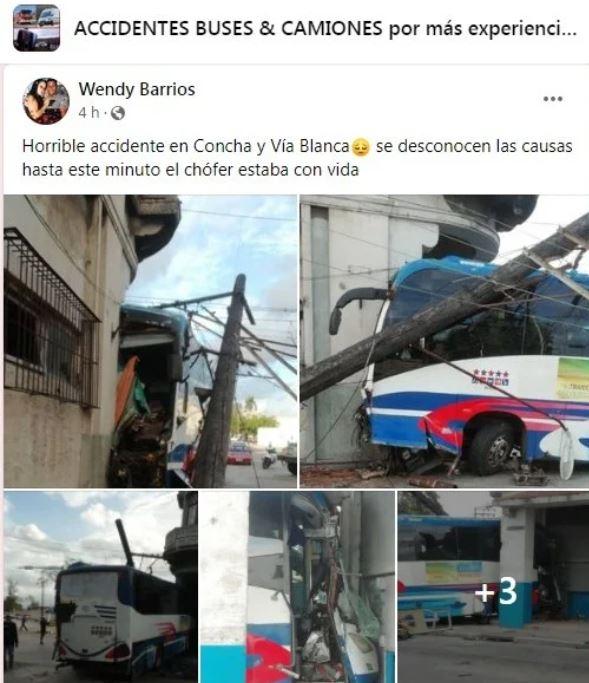Click the public globe privacy icon
The width and height of the screenshot is (589, 683).
click(x=118, y=113)
